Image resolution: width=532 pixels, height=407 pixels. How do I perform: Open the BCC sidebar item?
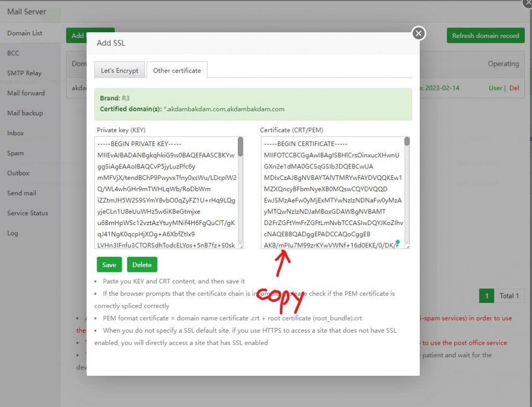[x=13, y=53]
